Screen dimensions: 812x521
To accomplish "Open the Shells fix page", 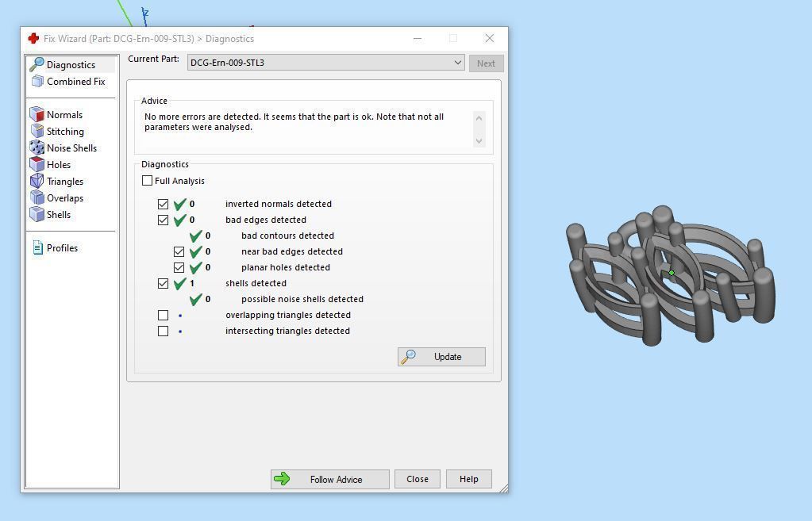I will (x=59, y=214).
